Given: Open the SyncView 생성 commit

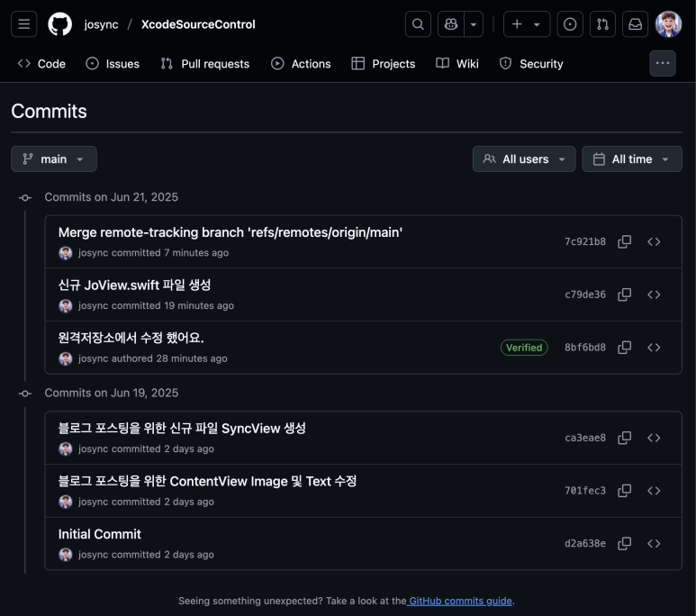Looking at the screenshot, I should [182, 429].
